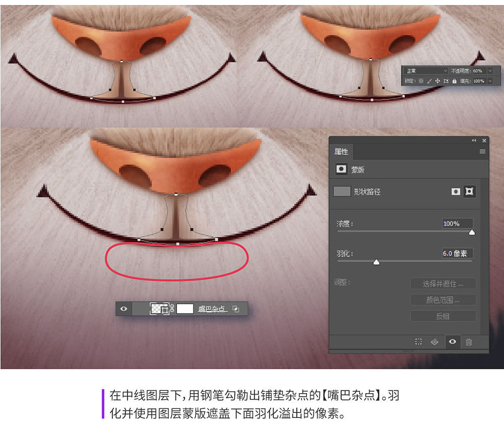Toggle mask visibility eye in the 属性 panel

[x=452, y=341]
